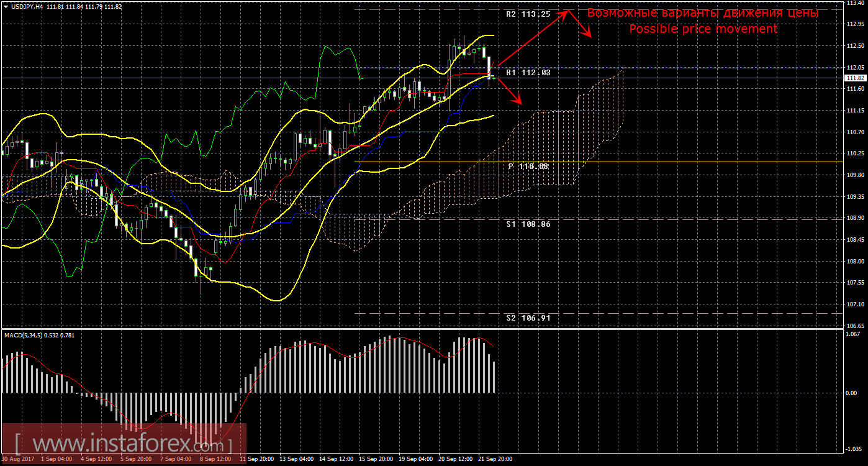Click the 108.00 price scale value
Screen dimensions: 868x466
[x=855, y=262]
